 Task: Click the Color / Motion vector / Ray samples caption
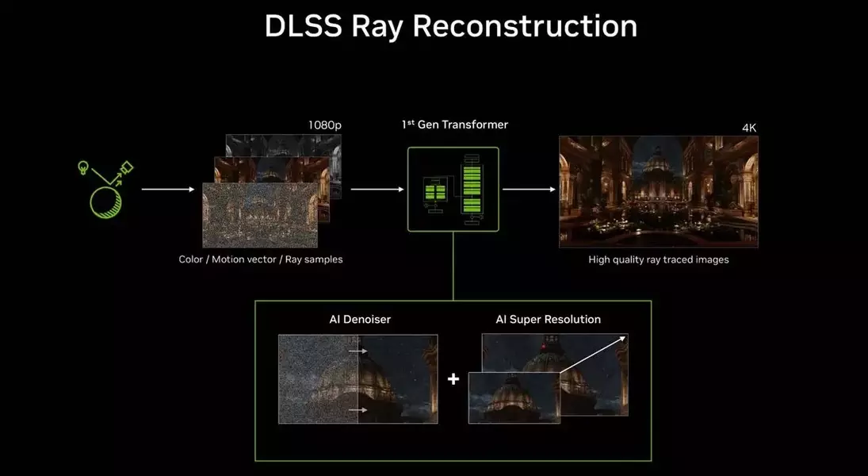(x=261, y=259)
